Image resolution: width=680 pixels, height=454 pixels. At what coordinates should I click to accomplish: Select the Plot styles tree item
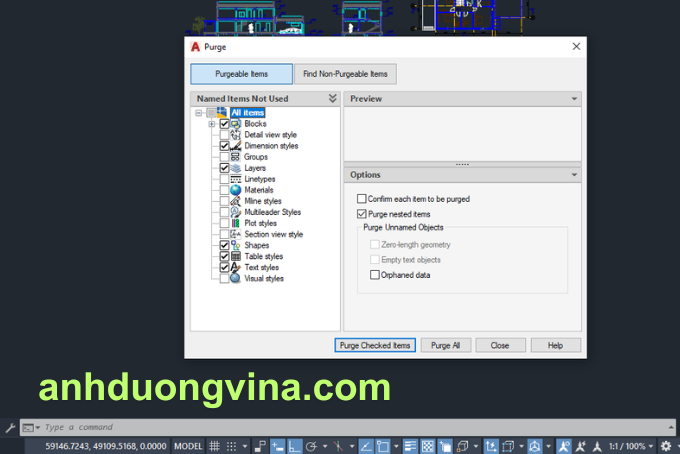[x=260, y=223]
